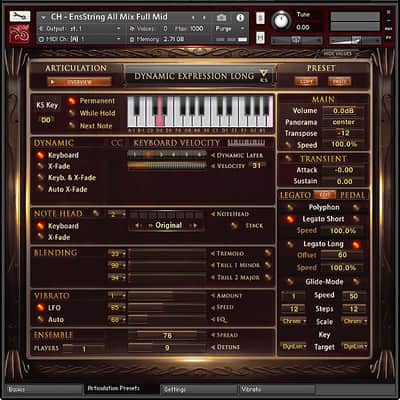
Task: Select Keyboard in the Note Head section
Action: pyautogui.click(x=40, y=226)
